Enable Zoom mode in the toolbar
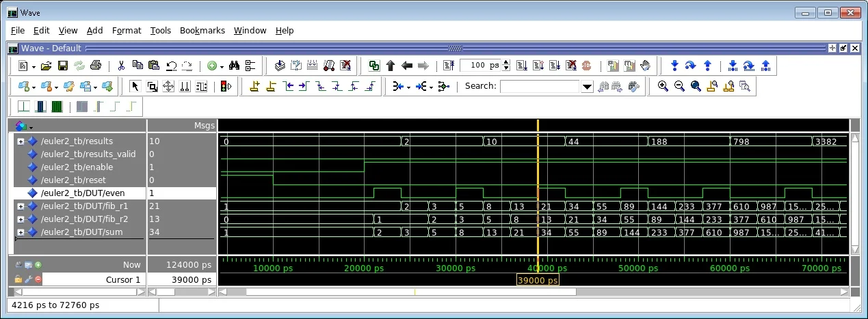The image size is (868, 319). coord(152,86)
